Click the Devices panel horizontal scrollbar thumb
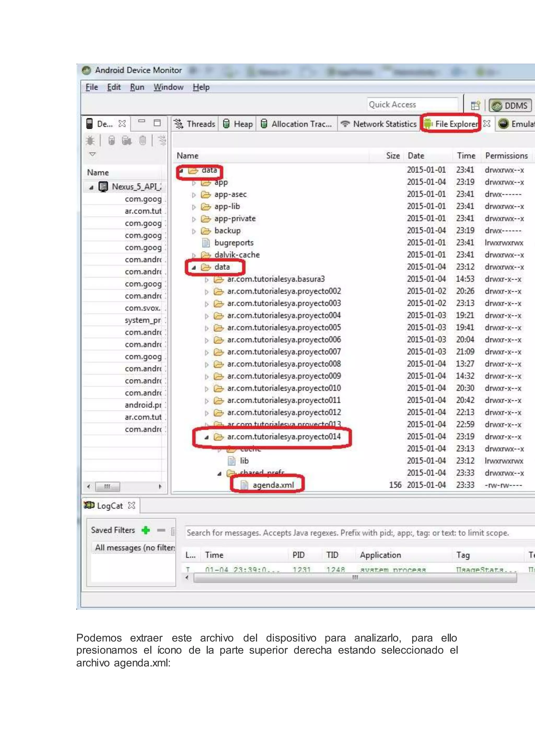The image size is (535, 756). coord(107,487)
